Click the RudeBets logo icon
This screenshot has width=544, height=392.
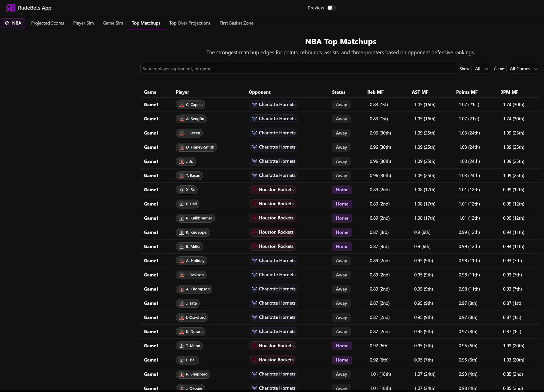pyautogui.click(x=11, y=8)
